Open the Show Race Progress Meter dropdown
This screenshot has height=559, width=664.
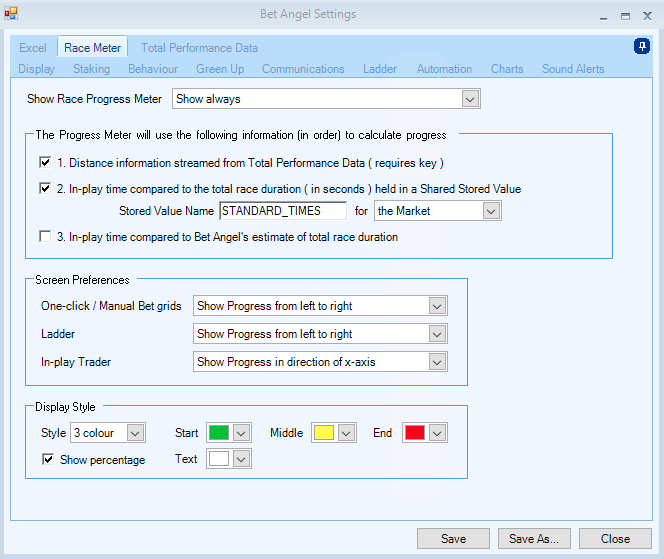[470, 99]
